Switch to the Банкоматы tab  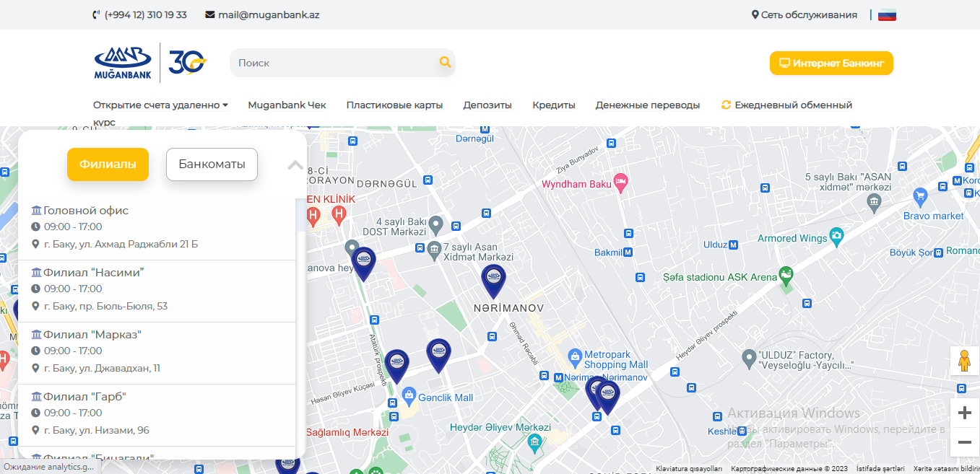pos(212,164)
